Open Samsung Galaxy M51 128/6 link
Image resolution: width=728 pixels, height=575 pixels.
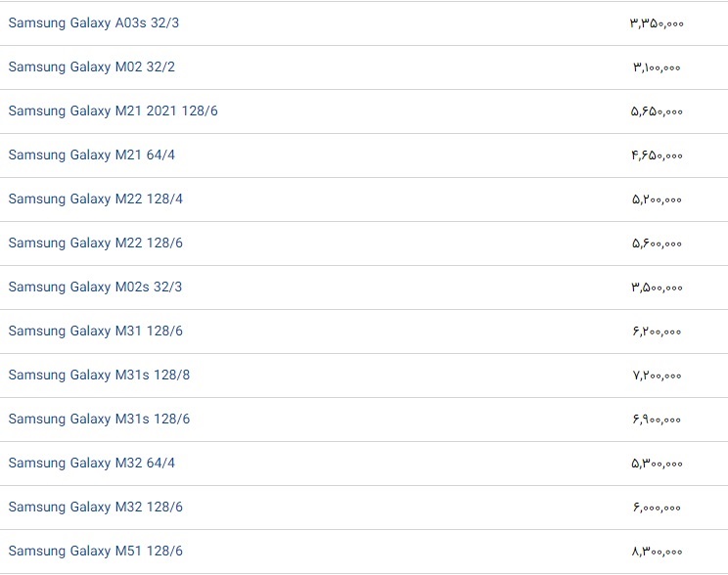click(95, 552)
